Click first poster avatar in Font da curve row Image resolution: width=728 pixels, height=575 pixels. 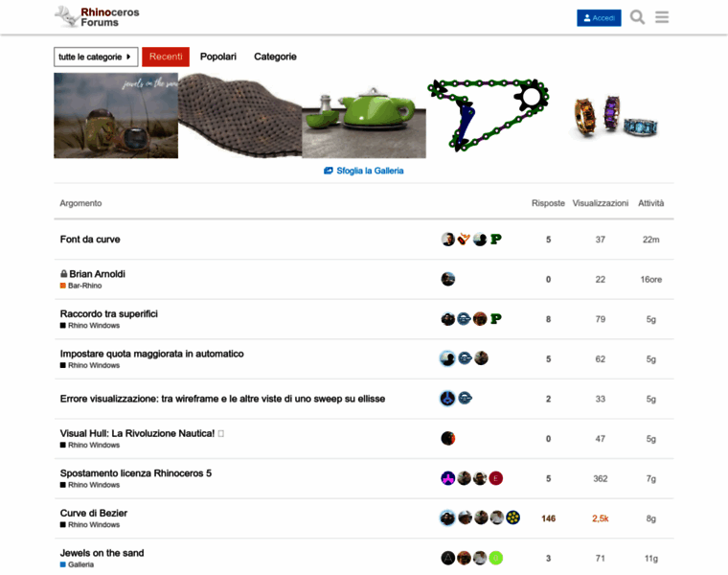pos(447,240)
